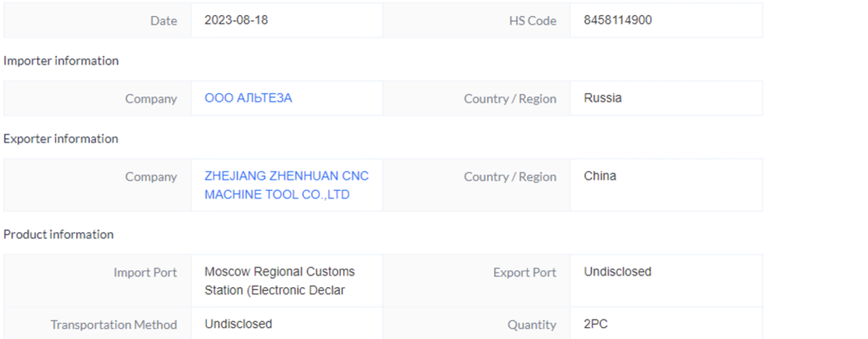This screenshot has height=339, width=868.
Task: Open the ООО АЛЬТЕЗА importer company link
Action: 248,98
